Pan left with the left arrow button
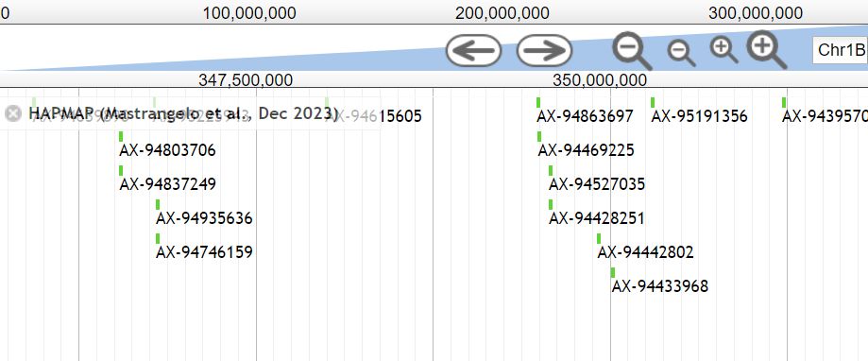 tap(474, 50)
